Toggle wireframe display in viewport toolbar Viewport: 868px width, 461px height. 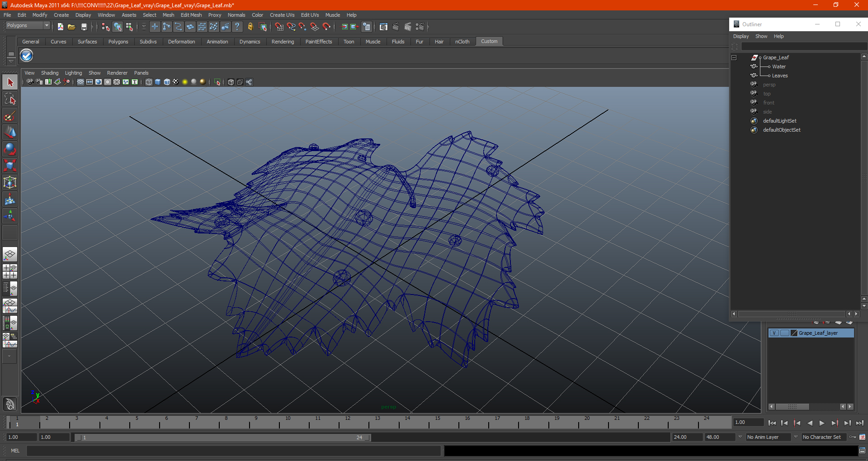[149, 82]
